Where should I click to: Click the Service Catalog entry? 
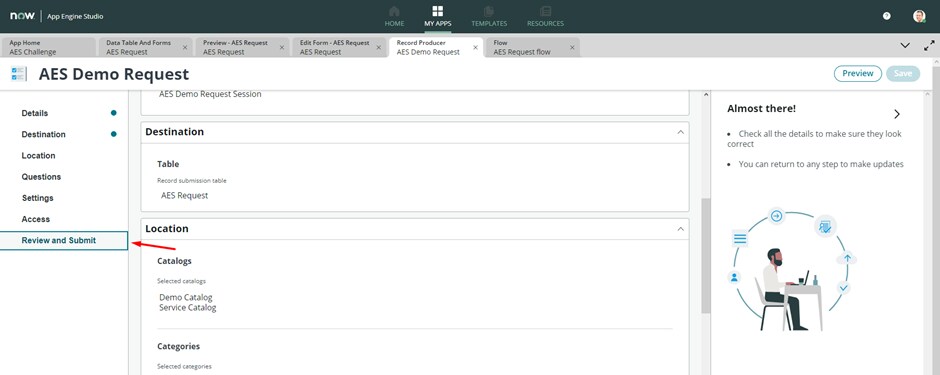[x=188, y=307]
